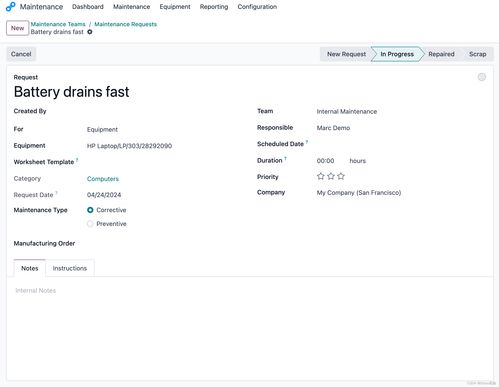The width and height of the screenshot is (499, 387).
Task: Click the Cancel button
Action: point(21,54)
